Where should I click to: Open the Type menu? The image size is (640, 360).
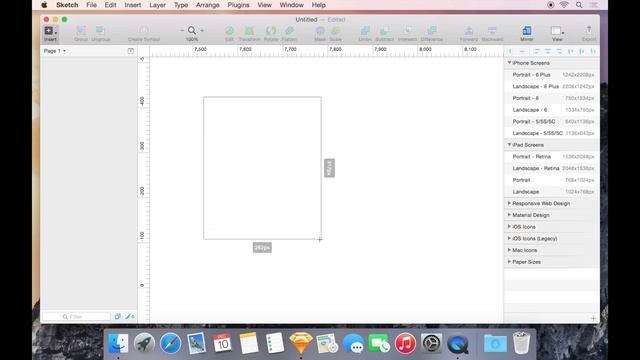click(181, 5)
